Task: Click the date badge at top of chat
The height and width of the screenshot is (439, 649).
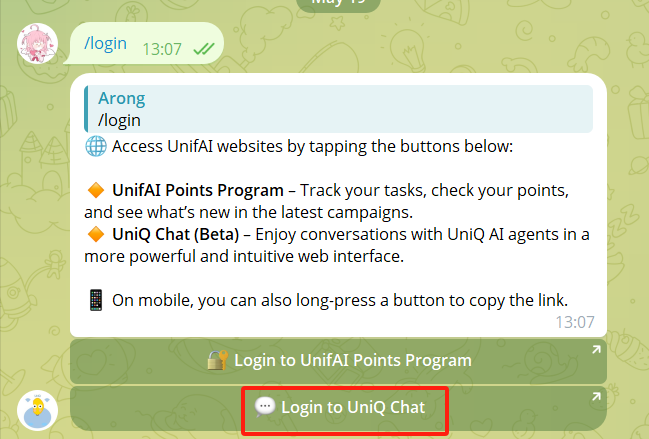Action: pyautogui.click(x=338, y=3)
